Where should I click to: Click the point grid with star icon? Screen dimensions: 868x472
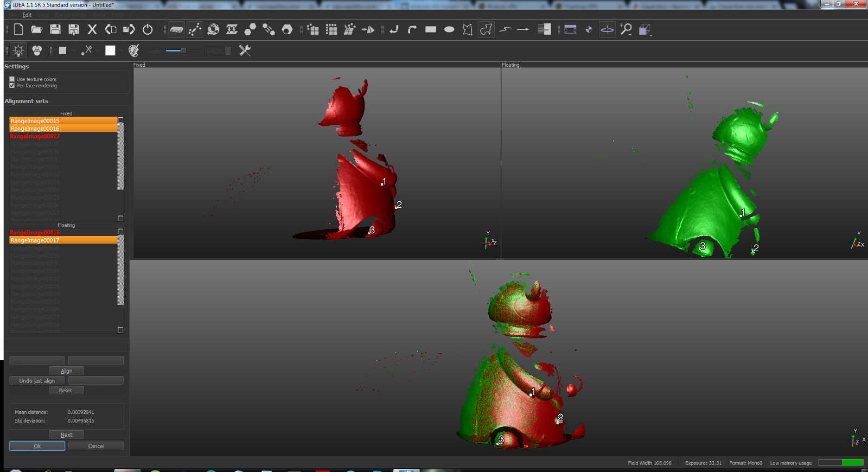coord(313,29)
